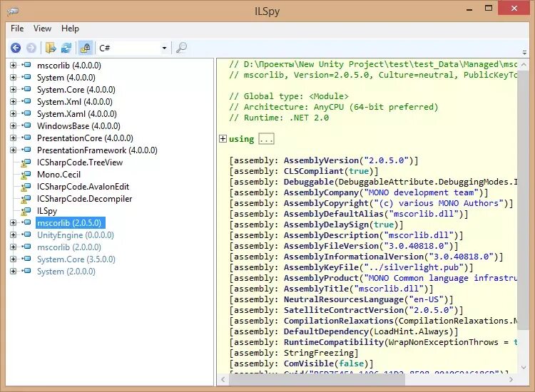Select ICSharpCode.AvalonEdit in the assembly list
The height and width of the screenshot is (392, 535).
(83, 187)
